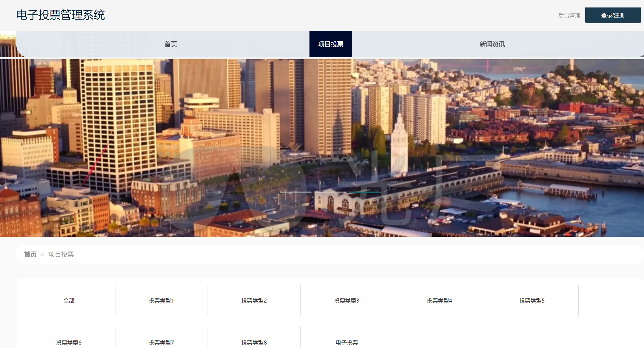Choose the 投票类型4 category

pos(439,301)
